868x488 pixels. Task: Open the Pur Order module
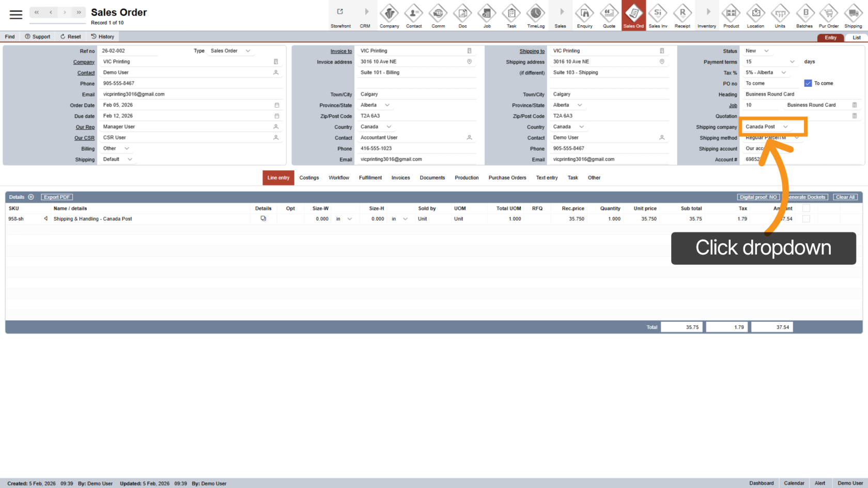[829, 15]
